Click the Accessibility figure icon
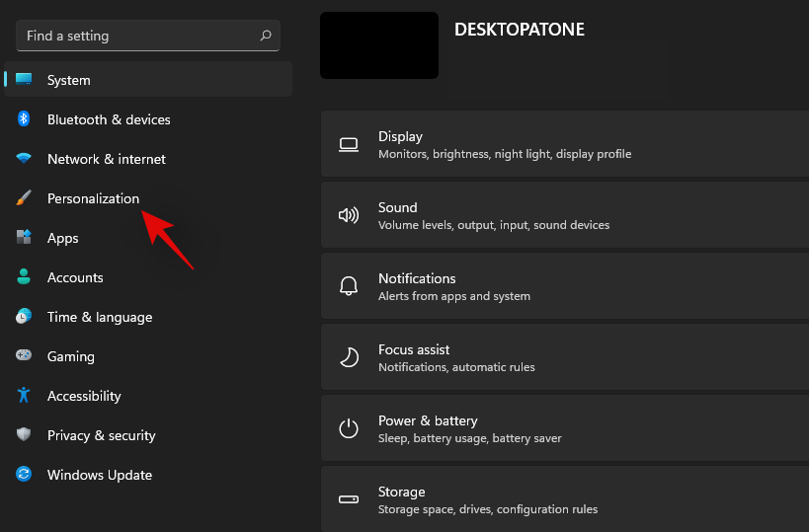The height and width of the screenshot is (532, 809). tap(24, 396)
